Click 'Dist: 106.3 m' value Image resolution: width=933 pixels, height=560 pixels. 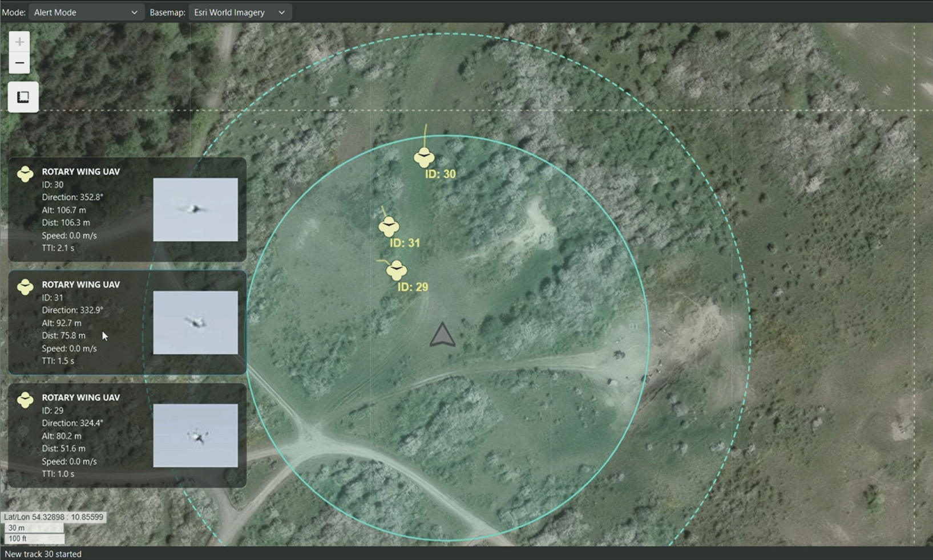(66, 222)
